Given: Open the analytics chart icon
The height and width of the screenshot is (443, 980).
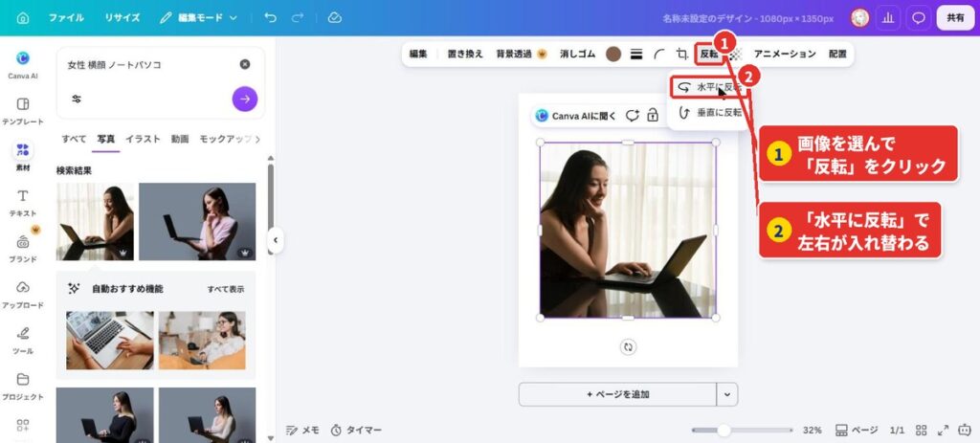Looking at the screenshot, I should click(887, 18).
